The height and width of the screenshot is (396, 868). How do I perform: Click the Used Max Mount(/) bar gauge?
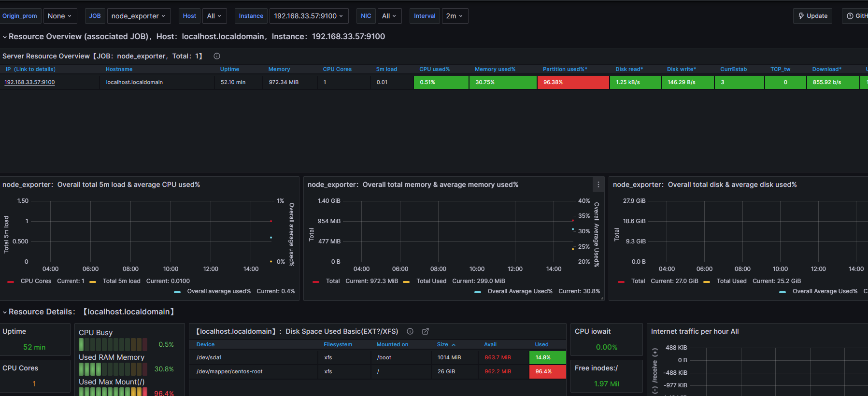pos(113,392)
